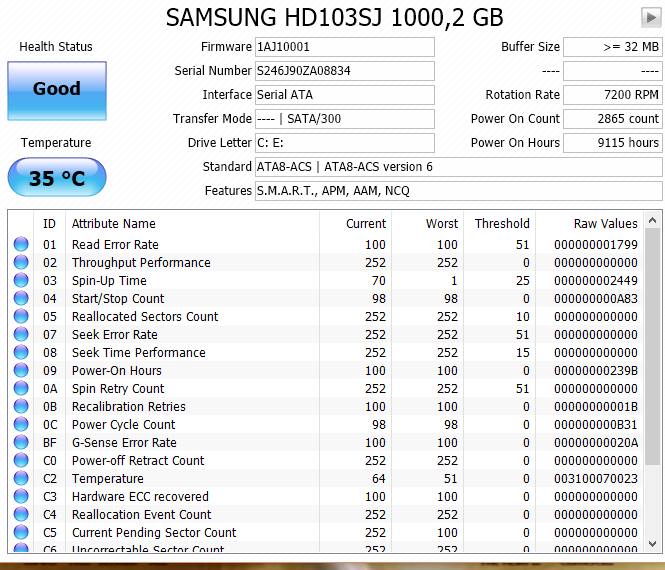The image size is (665, 570).
Task: Click the ID column header
Action: point(50,224)
